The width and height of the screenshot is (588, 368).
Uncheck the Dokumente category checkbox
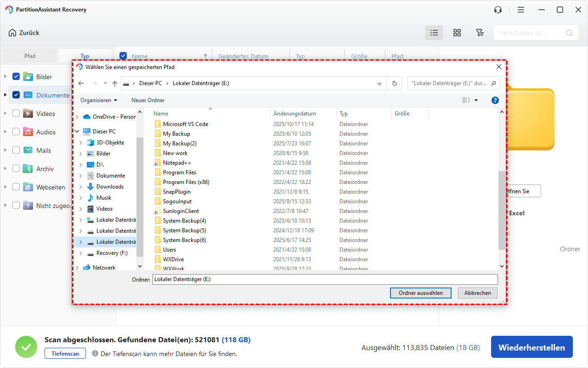click(x=16, y=95)
